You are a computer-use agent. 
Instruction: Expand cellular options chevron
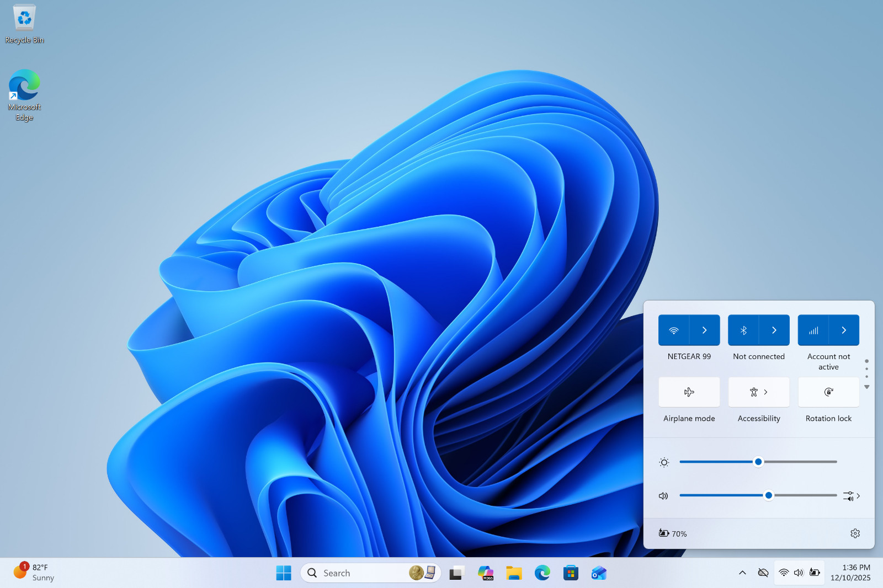click(844, 330)
